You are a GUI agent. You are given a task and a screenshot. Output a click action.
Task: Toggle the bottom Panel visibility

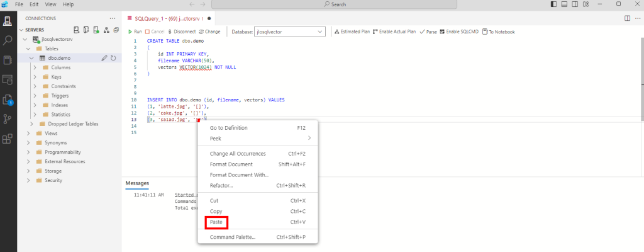click(x=565, y=4)
